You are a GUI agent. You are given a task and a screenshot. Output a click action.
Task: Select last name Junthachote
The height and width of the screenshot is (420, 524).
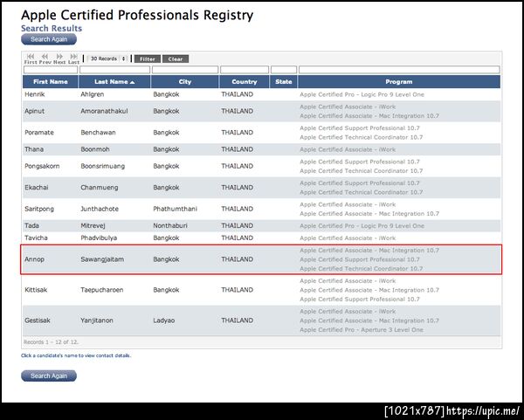point(100,210)
